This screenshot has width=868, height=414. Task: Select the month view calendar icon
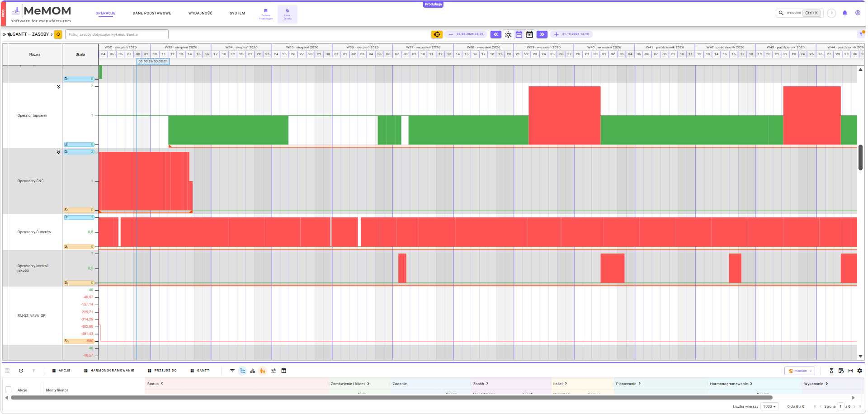pos(529,34)
